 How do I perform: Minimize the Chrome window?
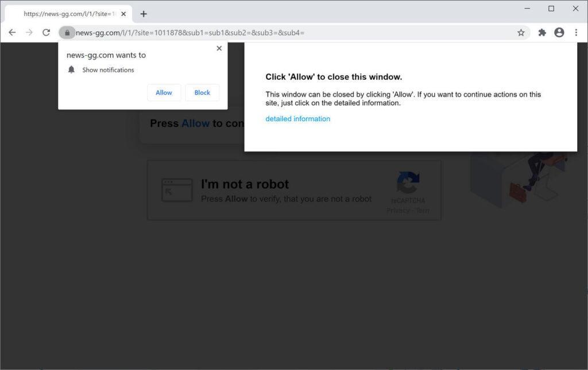(527, 8)
